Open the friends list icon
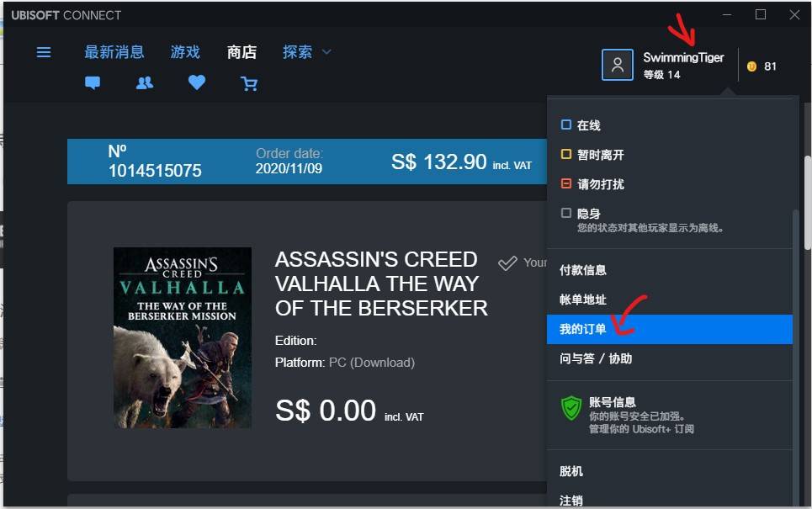The width and height of the screenshot is (812, 509). tap(145, 82)
